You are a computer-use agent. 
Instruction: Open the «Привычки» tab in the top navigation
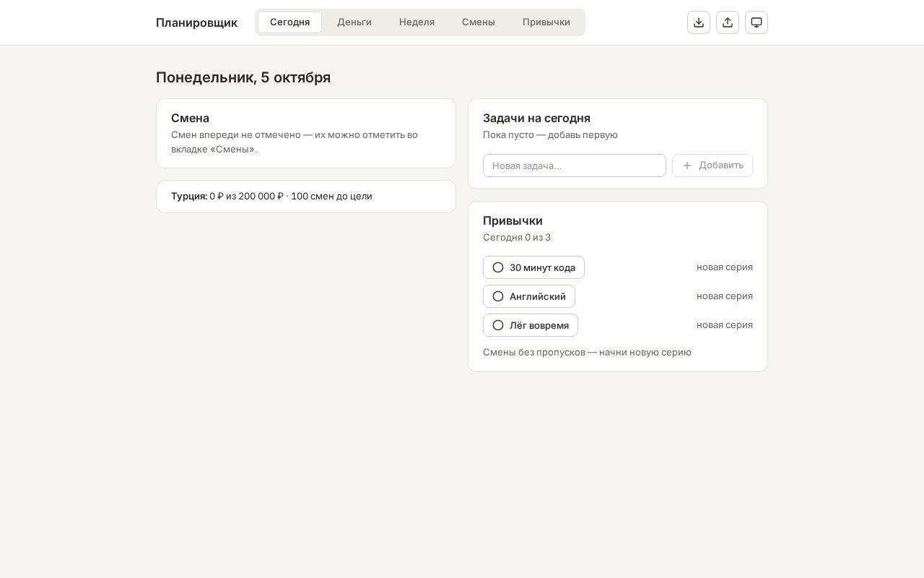[546, 22]
